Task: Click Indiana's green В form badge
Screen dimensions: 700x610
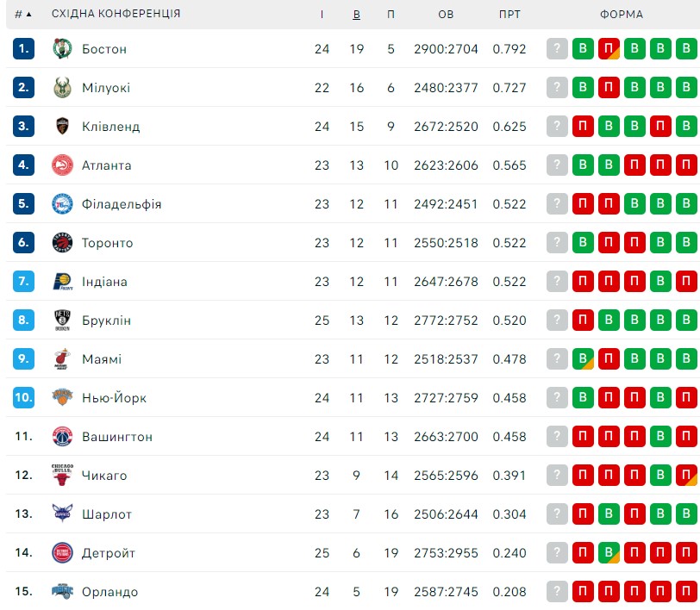Action: 660,281
